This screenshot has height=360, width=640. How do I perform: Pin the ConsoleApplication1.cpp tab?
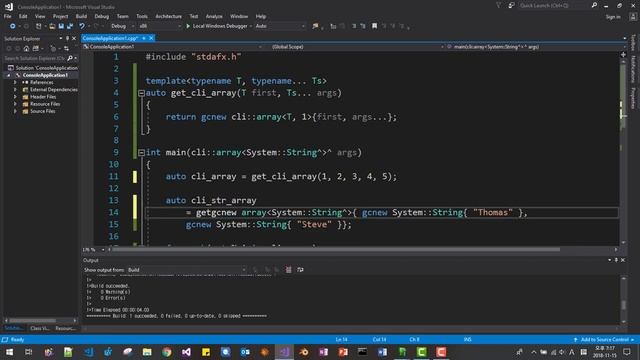(x=144, y=38)
